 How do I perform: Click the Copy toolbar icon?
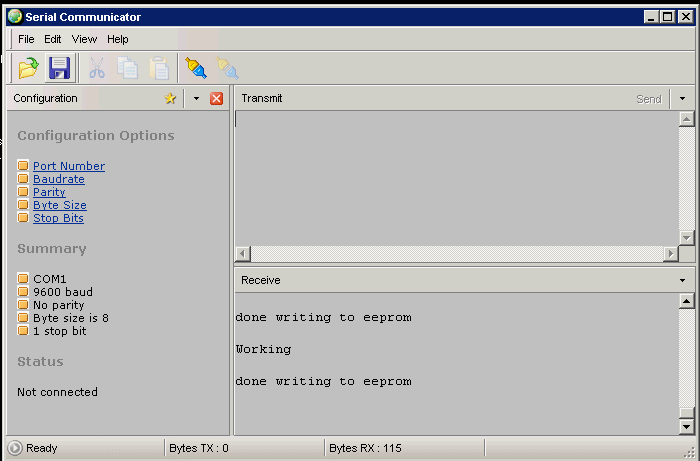[x=128, y=68]
